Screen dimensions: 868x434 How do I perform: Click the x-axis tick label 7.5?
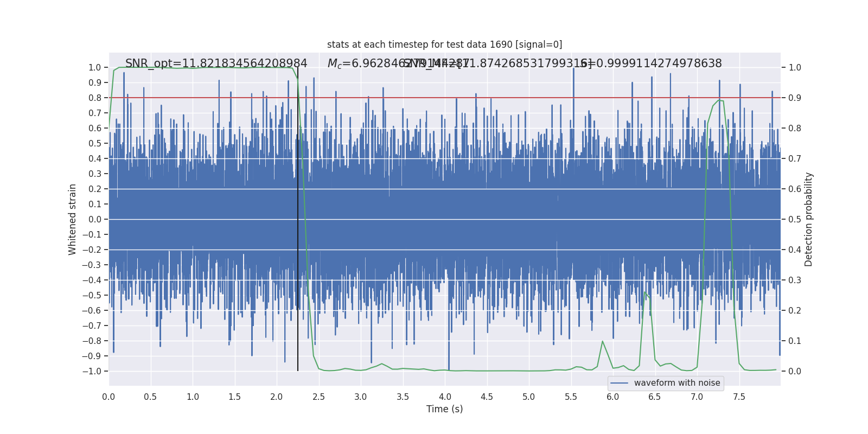pos(739,397)
